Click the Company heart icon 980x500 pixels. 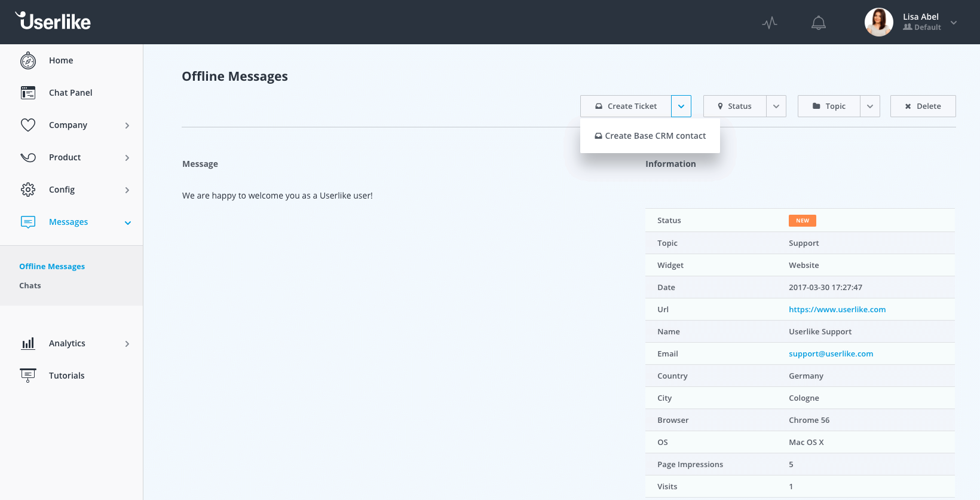(x=28, y=125)
